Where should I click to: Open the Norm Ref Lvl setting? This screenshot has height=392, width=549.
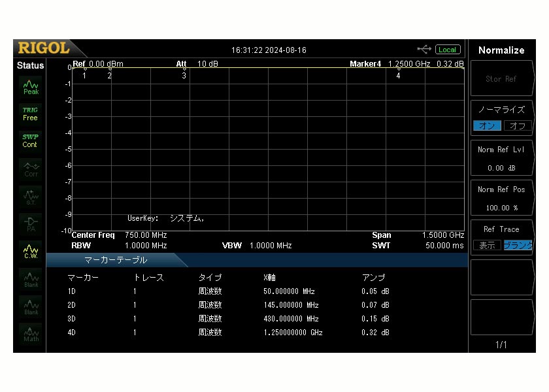tap(501, 159)
